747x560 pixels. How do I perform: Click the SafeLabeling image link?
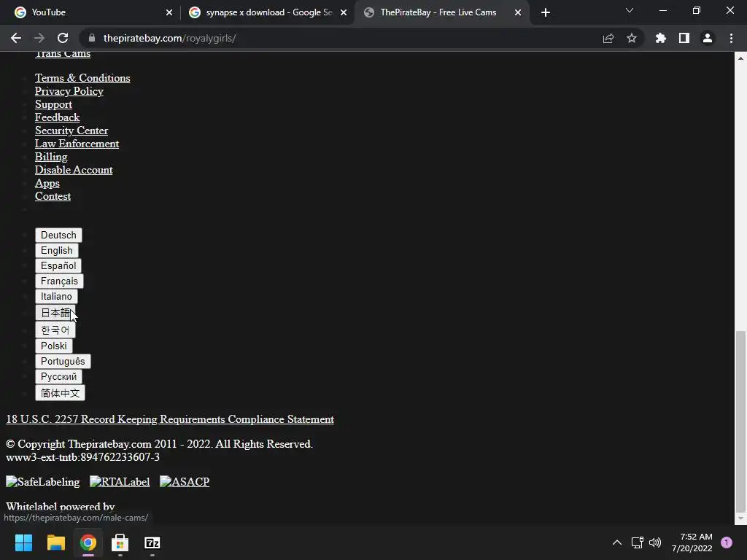pyautogui.click(x=43, y=482)
